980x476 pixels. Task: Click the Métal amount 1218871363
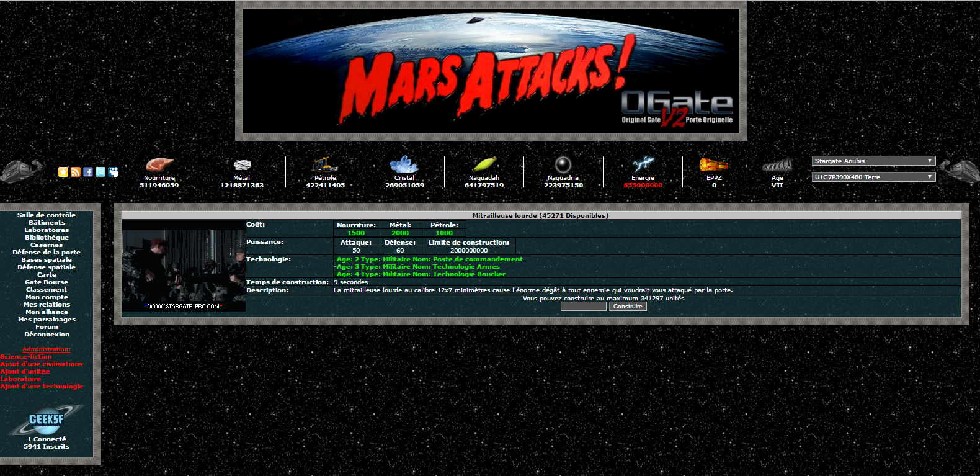click(242, 186)
